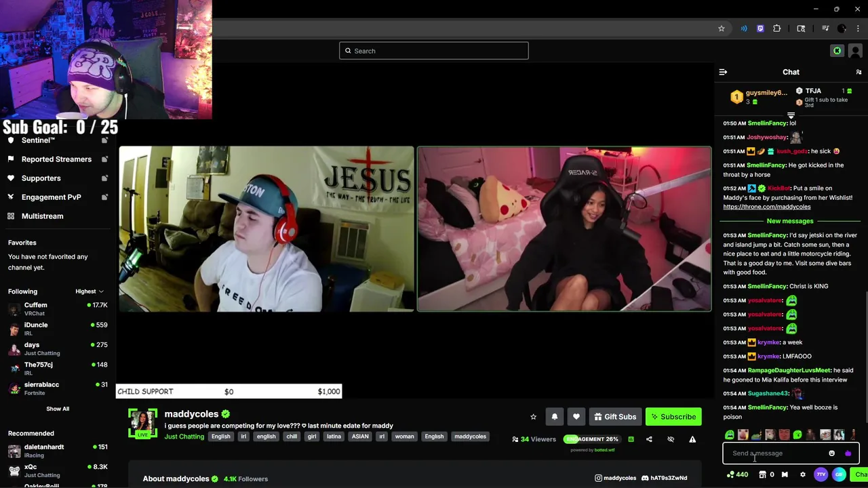Collapse the chat panel with arrow icon
The height and width of the screenshot is (488, 868).
(x=723, y=72)
